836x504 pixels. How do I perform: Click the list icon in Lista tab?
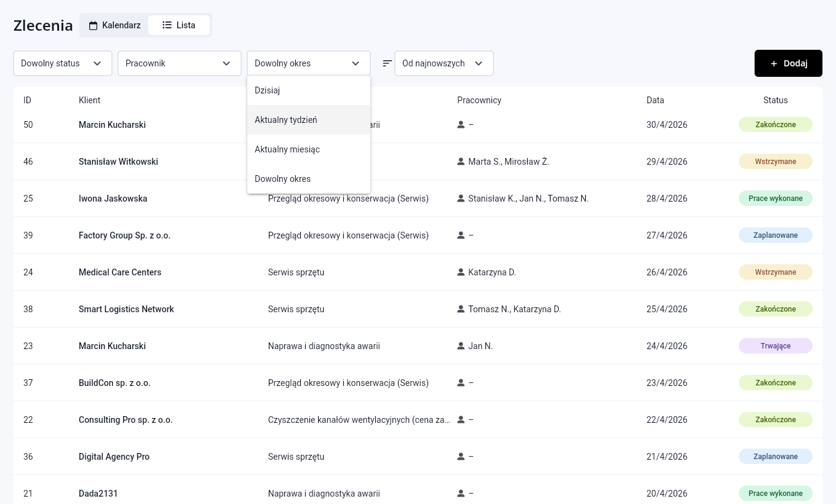click(x=167, y=25)
